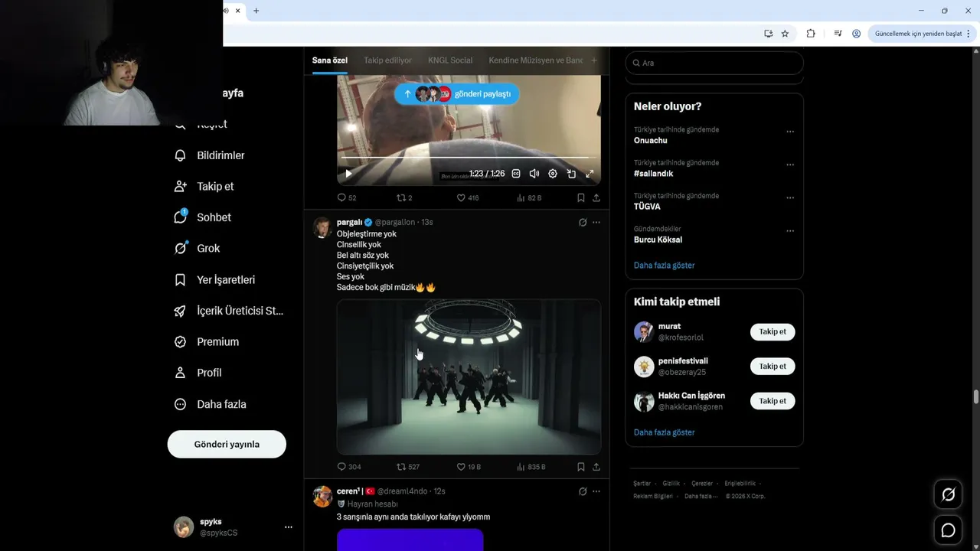
Task: Open more options for the pargalı post
Action: coord(596,222)
